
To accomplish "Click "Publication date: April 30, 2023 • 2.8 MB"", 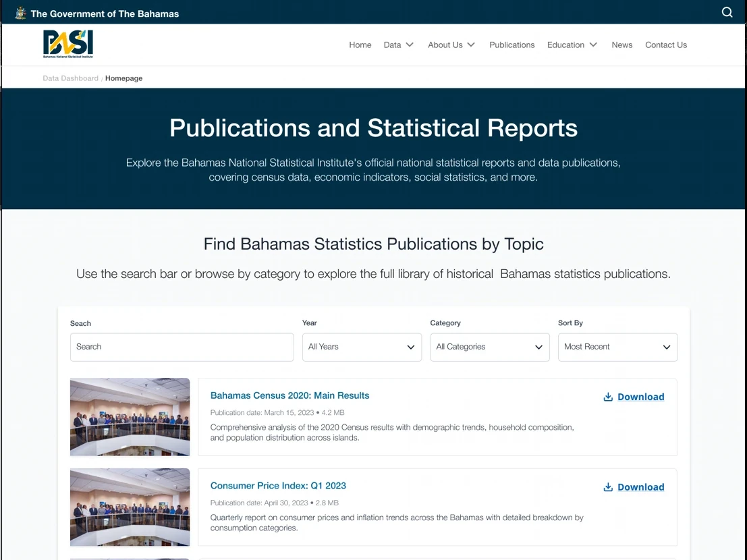I will tap(275, 503).
